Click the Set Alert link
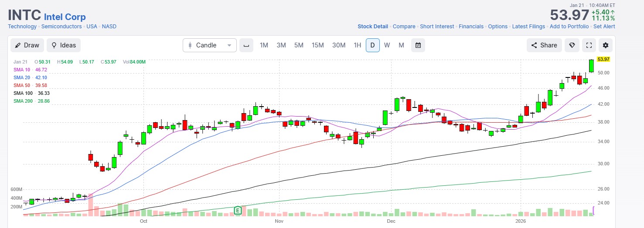Image resolution: width=644 pixels, height=228 pixels. click(604, 27)
